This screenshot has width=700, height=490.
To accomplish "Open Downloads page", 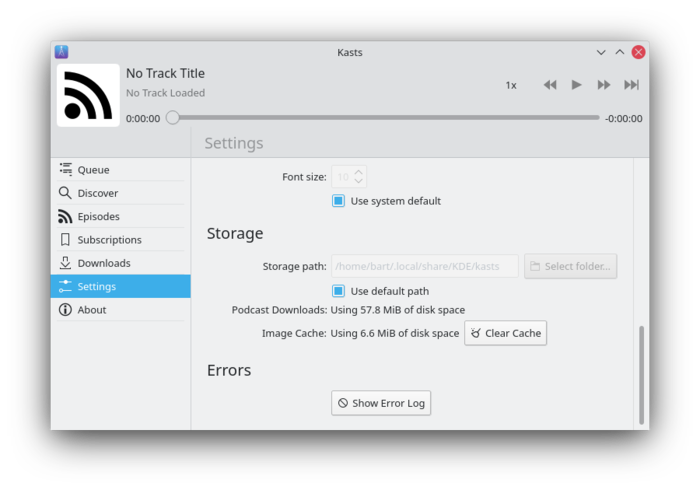I will click(x=121, y=263).
